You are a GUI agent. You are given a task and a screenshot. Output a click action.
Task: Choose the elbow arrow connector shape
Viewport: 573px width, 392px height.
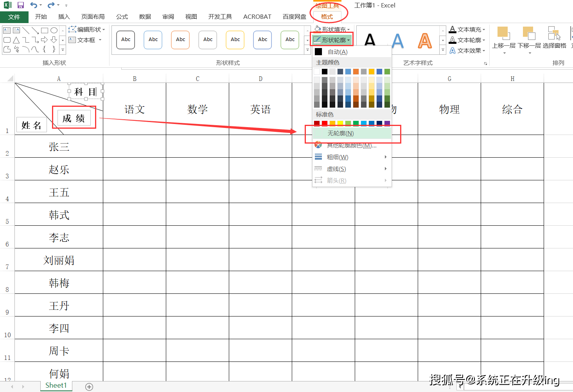35,40
